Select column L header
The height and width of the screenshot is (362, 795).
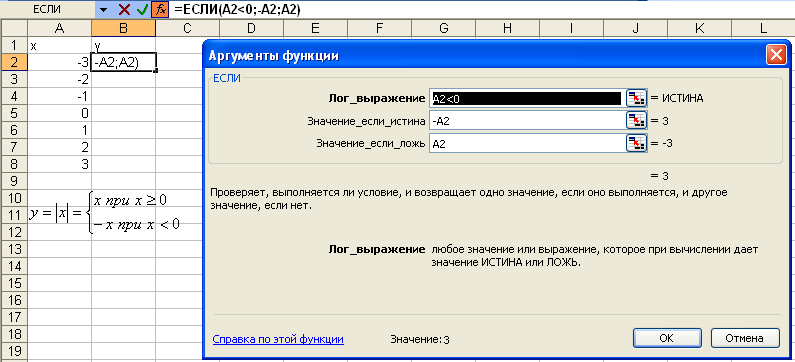[763, 28]
